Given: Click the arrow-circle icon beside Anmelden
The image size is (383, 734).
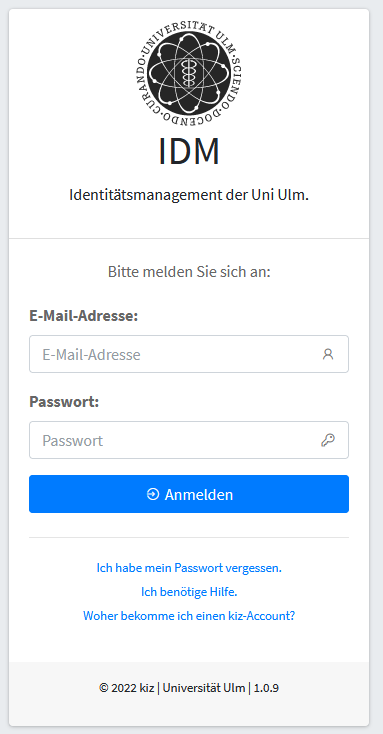Looking at the screenshot, I should click(153, 494).
